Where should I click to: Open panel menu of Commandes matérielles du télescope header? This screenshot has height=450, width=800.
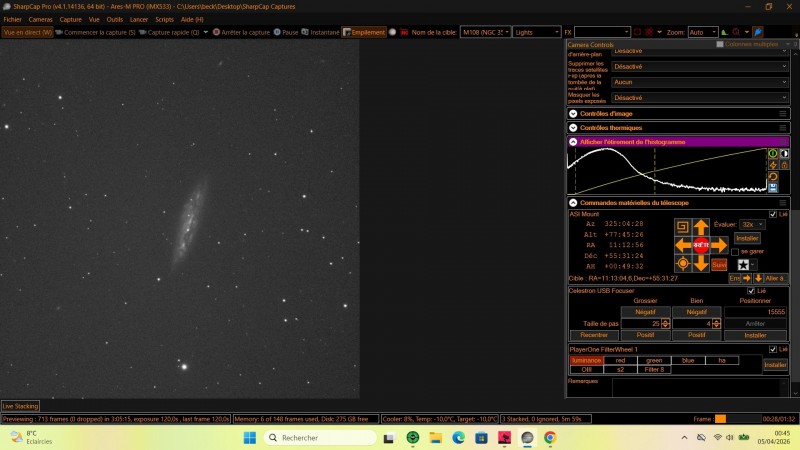[x=783, y=203]
